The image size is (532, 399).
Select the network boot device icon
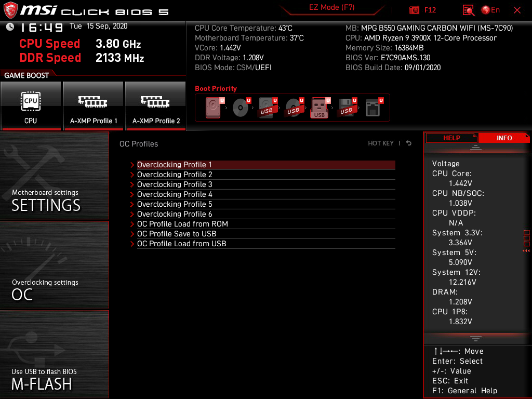click(x=374, y=108)
